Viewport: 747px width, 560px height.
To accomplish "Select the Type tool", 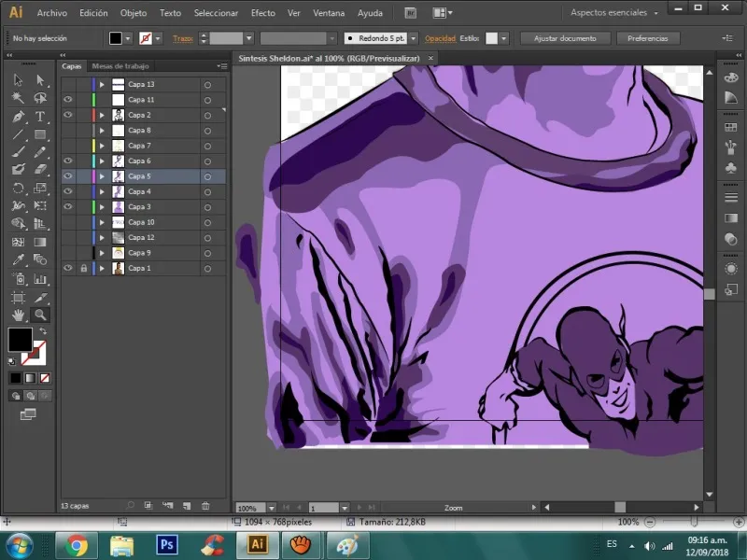I will (x=40, y=117).
